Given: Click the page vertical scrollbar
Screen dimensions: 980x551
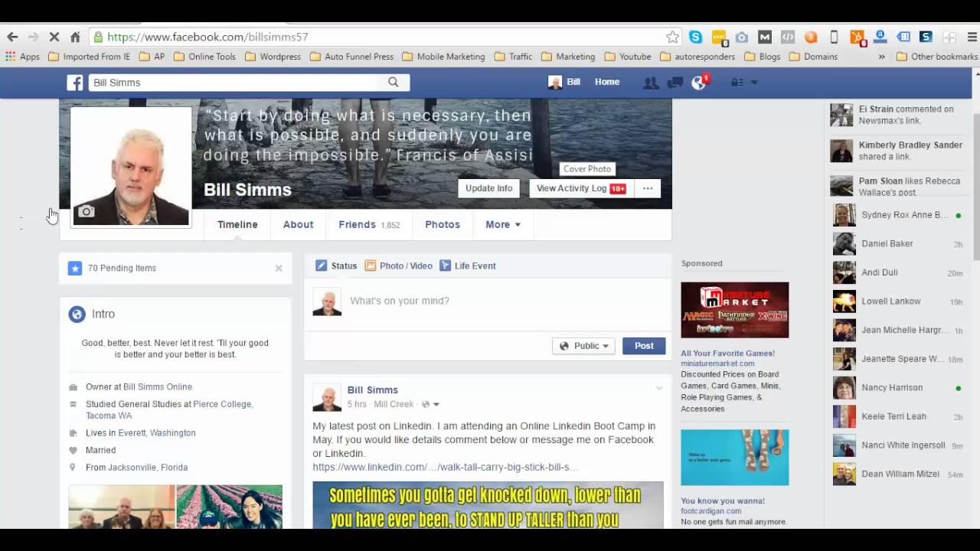Looking at the screenshot, I should pyautogui.click(x=976, y=187).
